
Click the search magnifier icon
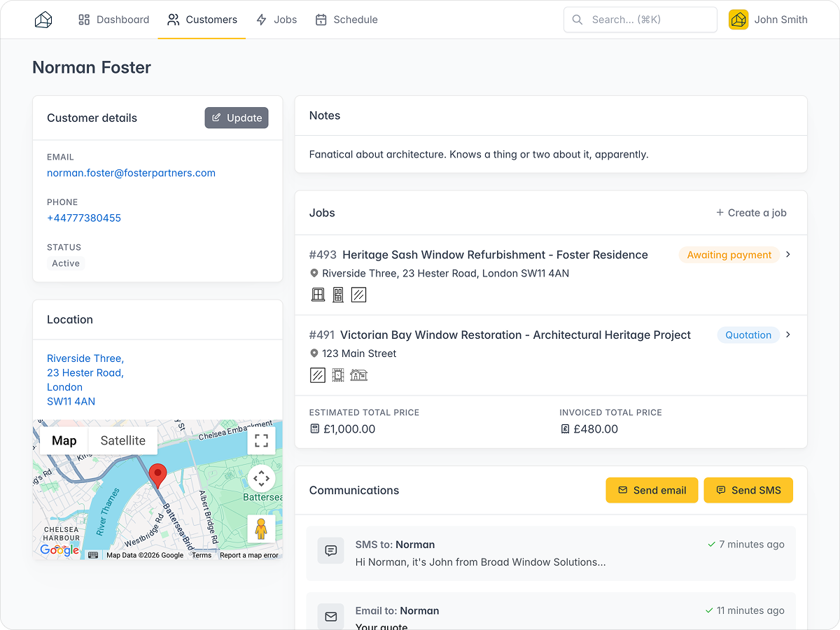577,20
